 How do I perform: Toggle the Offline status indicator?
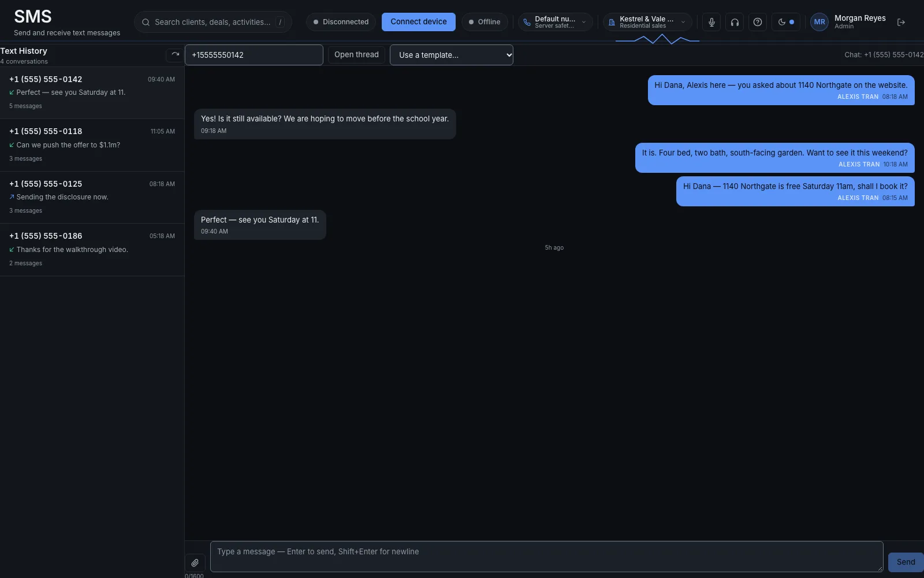[485, 22]
